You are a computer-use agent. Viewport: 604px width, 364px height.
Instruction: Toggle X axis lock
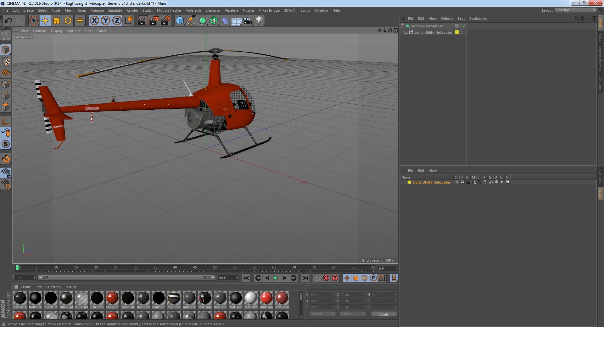[x=94, y=21]
